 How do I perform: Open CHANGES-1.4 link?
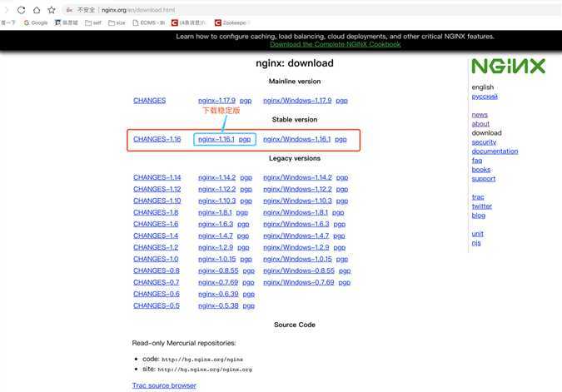[x=156, y=236]
